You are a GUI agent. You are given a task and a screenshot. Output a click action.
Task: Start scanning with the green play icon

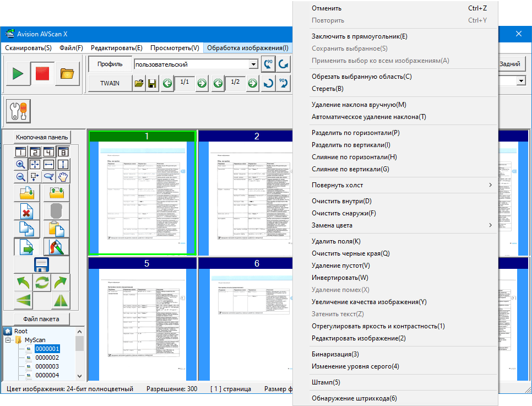click(x=18, y=73)
